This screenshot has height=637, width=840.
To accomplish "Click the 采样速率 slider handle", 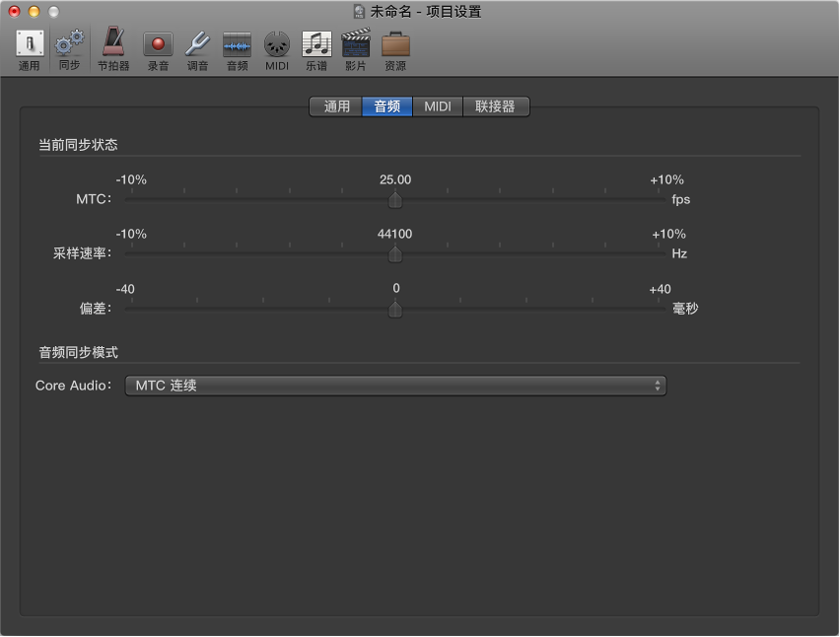I will (x=395, y=254).
